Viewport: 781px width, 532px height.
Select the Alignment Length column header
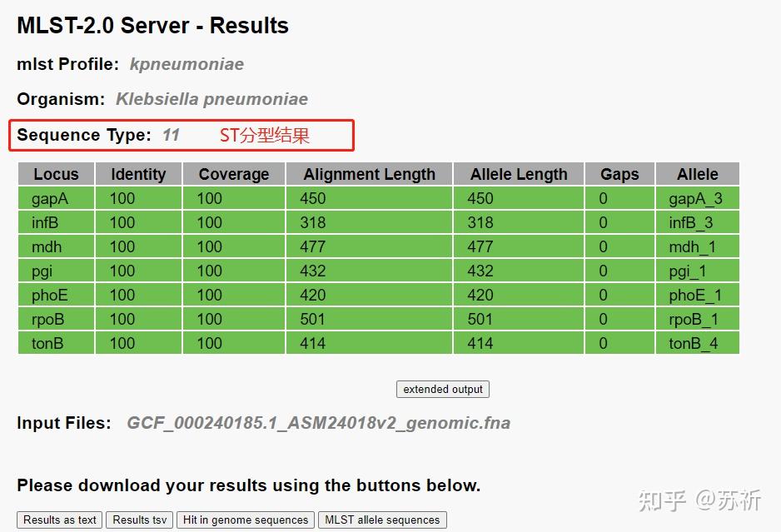(x=369, y=174)
